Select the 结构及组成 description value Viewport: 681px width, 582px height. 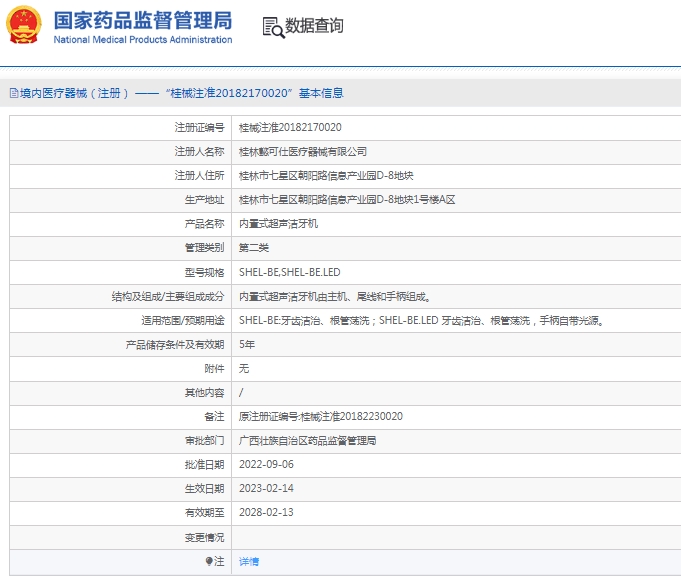[x=335, y=297]
